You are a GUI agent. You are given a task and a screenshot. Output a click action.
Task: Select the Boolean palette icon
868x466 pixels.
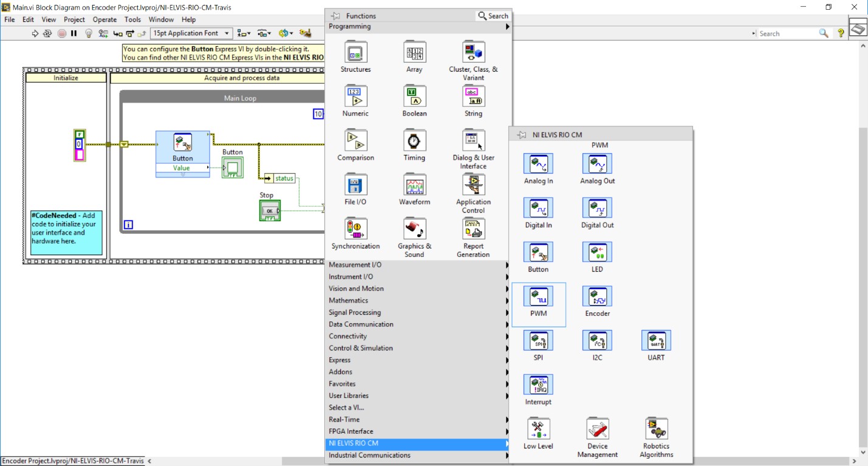414,97
